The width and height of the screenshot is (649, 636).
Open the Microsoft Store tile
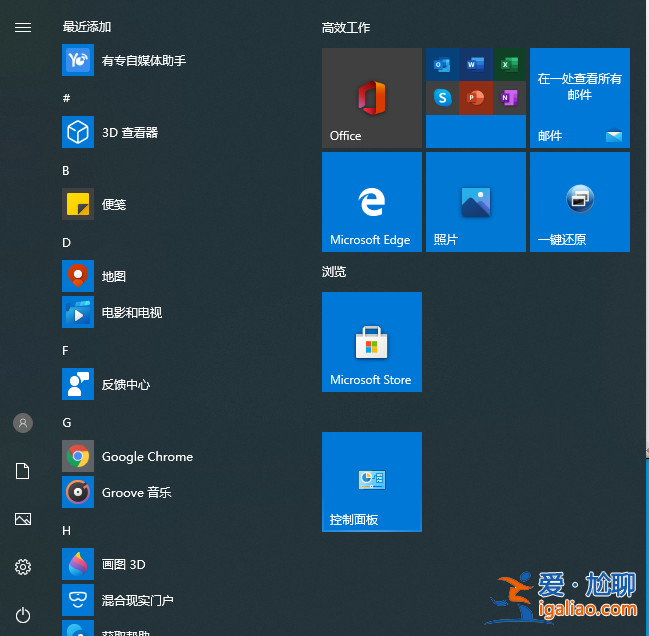click(372, 342)
